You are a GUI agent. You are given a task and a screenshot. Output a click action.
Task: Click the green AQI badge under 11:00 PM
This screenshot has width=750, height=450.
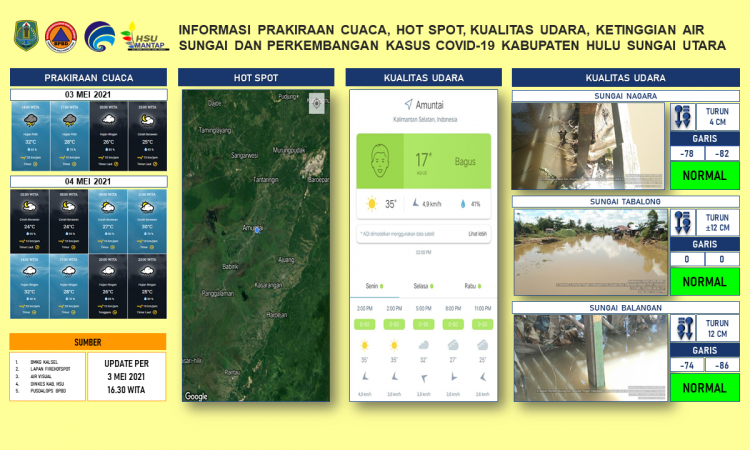point(483,324)
